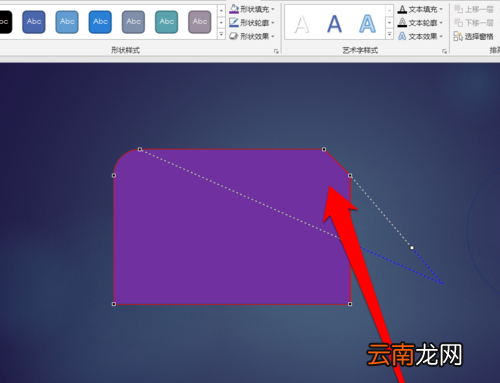Viewport: 500px width, 383px height.
Task: Grab the white Bezier control handle right of the shape
Action: (412, 248)
